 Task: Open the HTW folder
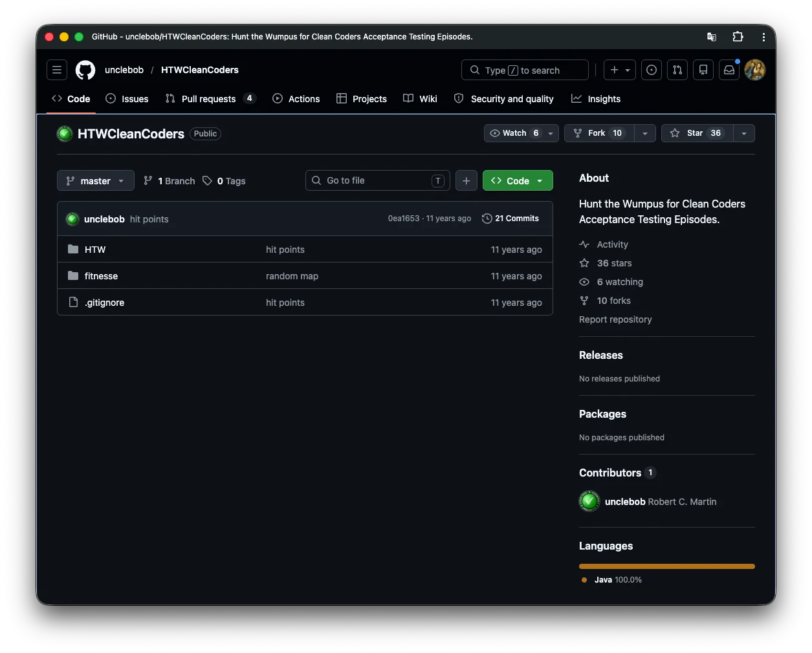click(95, 250)
